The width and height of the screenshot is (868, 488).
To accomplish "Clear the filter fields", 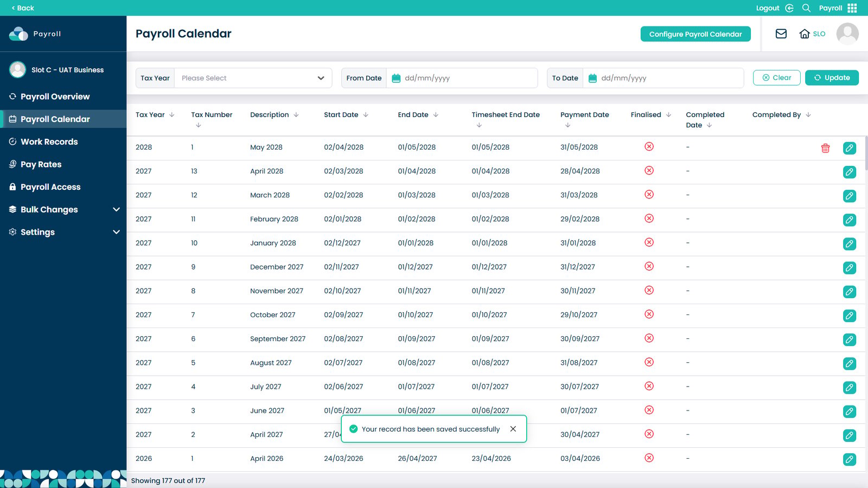I will coord(776,78).
